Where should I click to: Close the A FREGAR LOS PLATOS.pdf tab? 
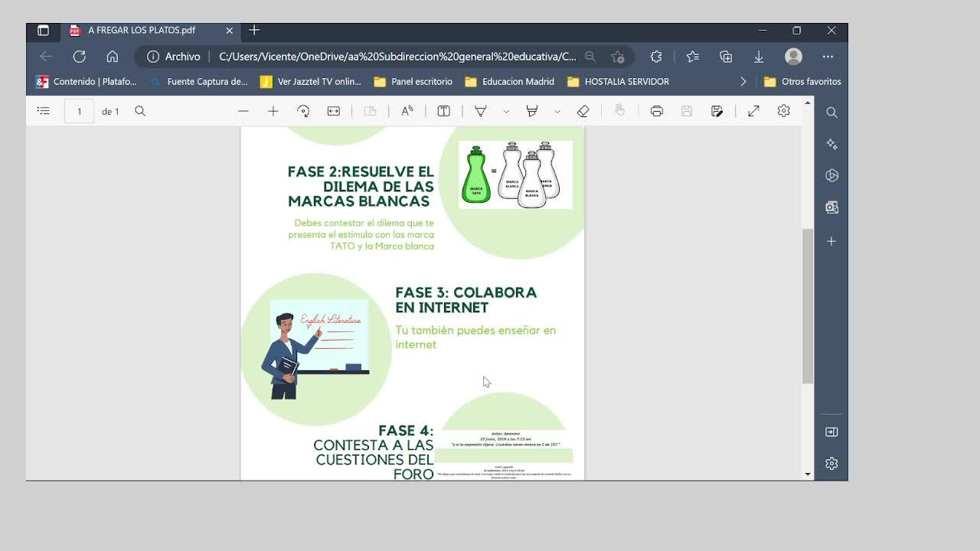pyautogui.click(x=229, y=31)
